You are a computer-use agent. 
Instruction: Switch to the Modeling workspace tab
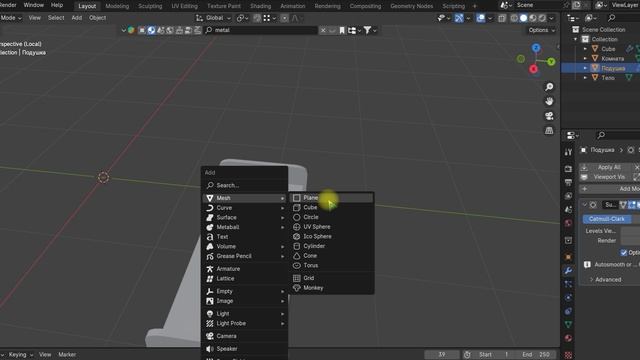click(117, 6)
